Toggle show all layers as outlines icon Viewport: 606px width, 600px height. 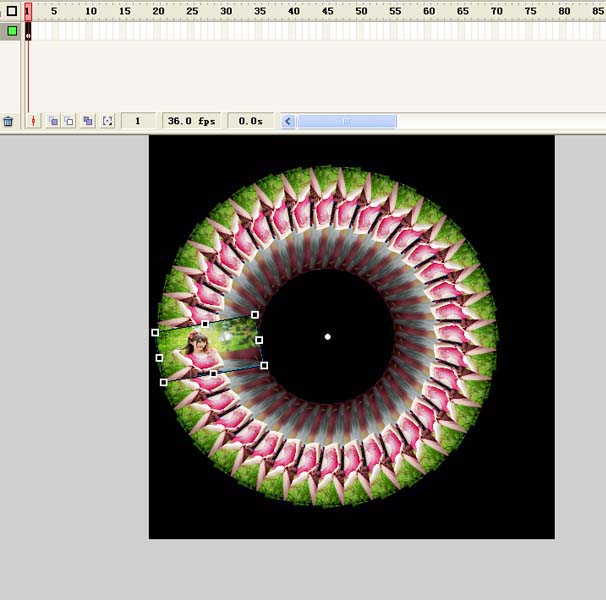12,11
